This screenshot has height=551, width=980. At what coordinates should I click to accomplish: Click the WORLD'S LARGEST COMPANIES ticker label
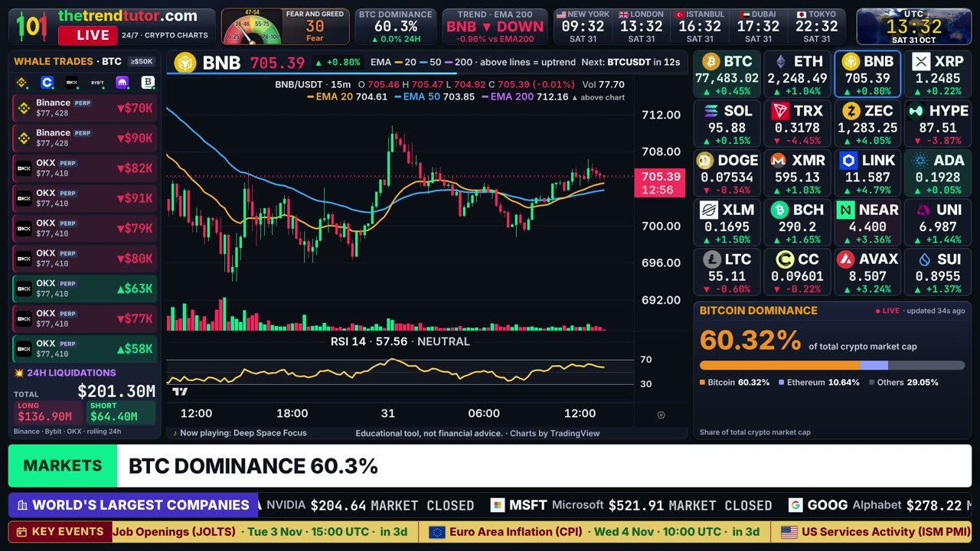point(132,505)
